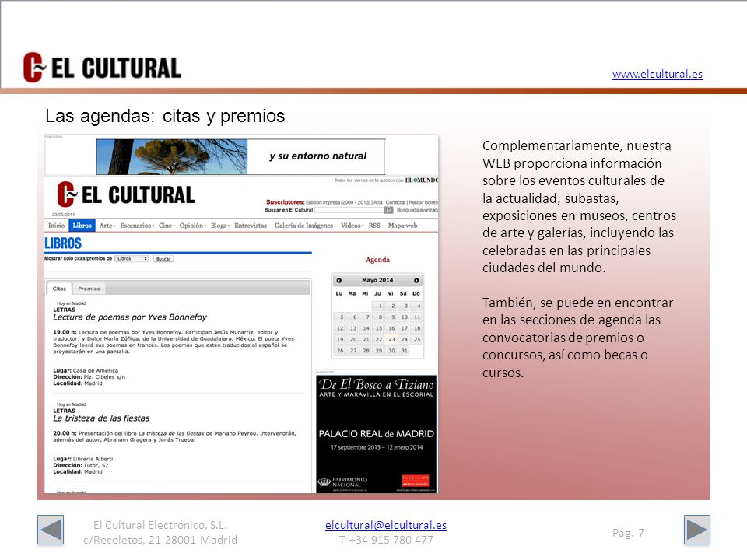Viewport: 747px width, 560px height.
Task: Select the Libros menu tab
Action: [82, 226]
